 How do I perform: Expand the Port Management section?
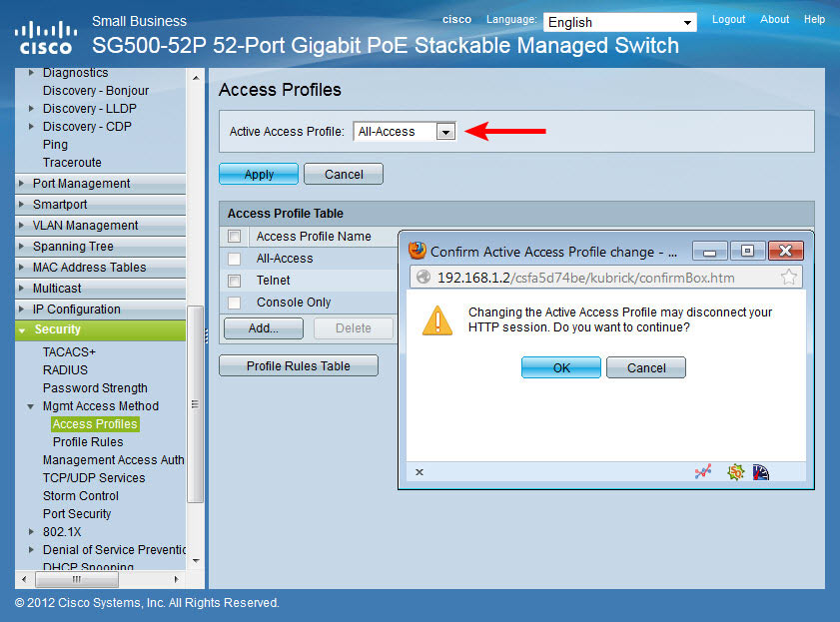(101, 183)
